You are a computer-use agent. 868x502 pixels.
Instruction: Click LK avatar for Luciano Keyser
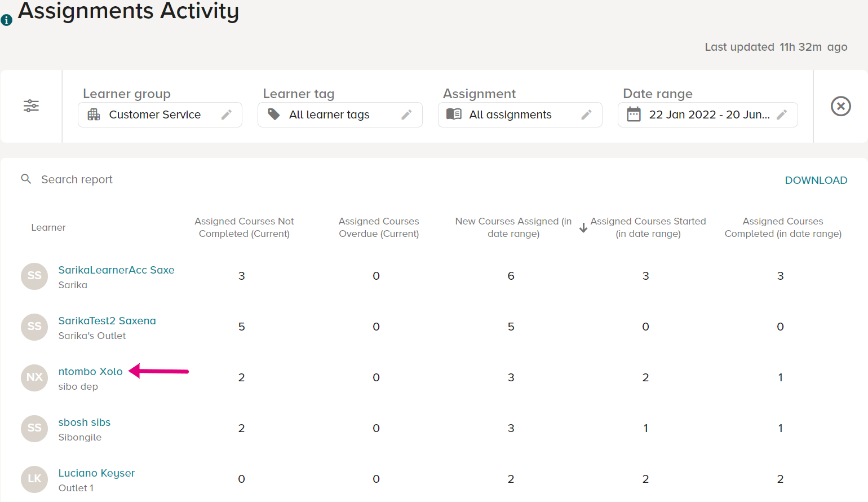[x=34, y=479]
